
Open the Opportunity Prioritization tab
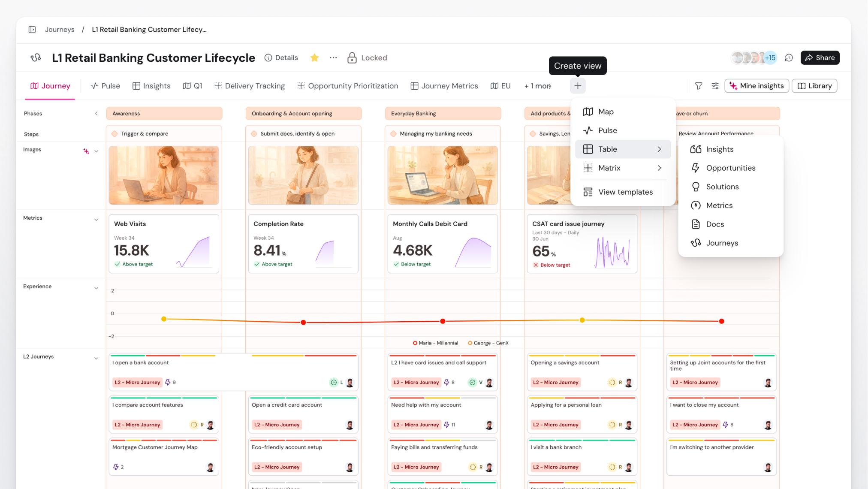tap(348, 86)
